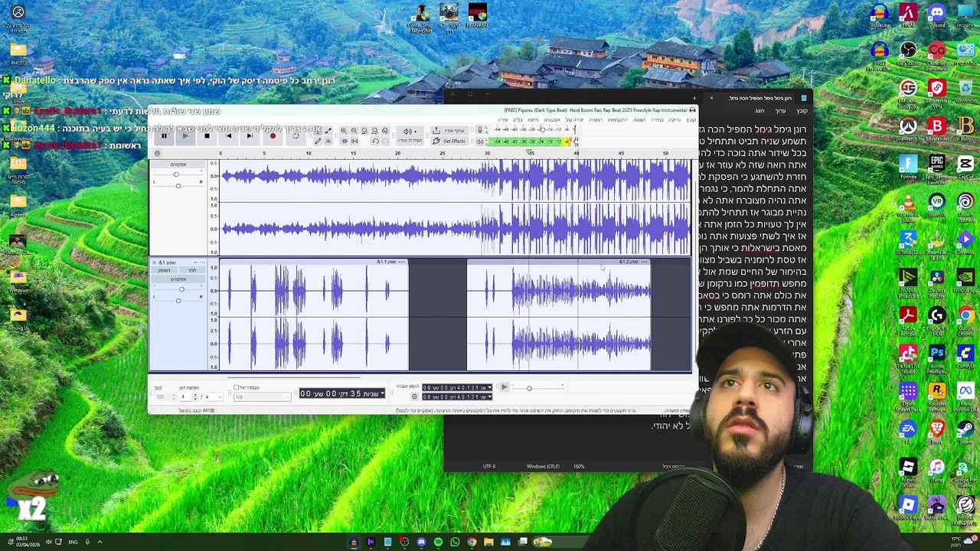This screenshot has width=980, height=551.
Task: Click the UTF-8 encoding in Notepad status bar
Action: point(489,466)
